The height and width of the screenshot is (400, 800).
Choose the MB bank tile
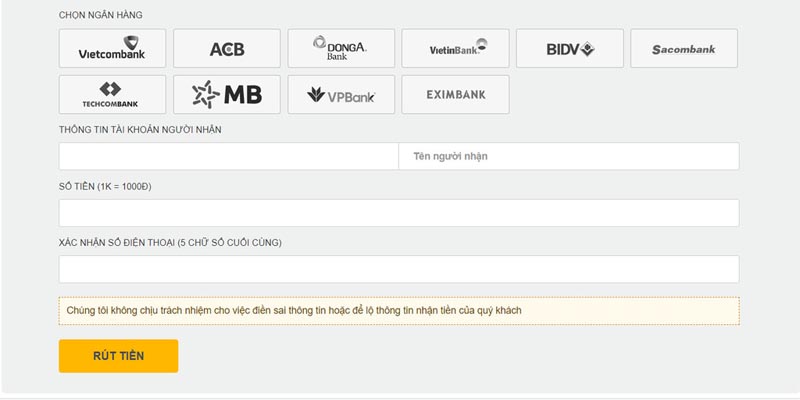pyautogui.click(x=227, y=95)
